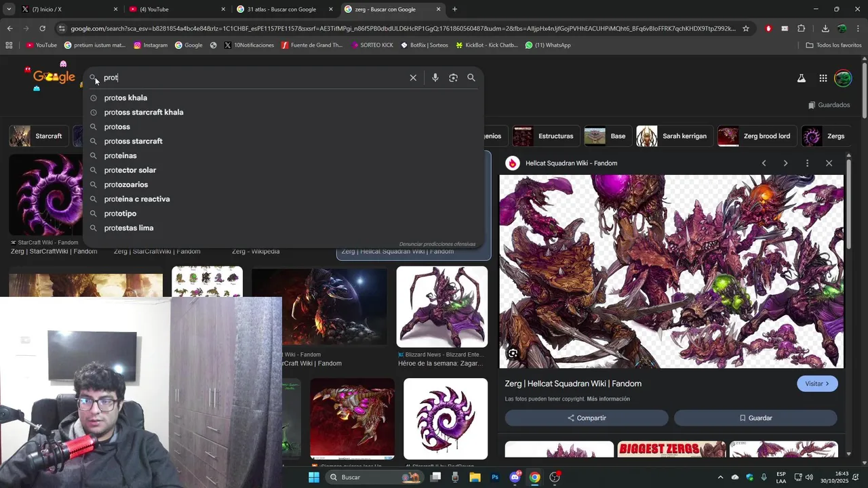This screenshot has width=868, height=488.
Task: Open Todos los favoritos folder
Action: (833, 45)
